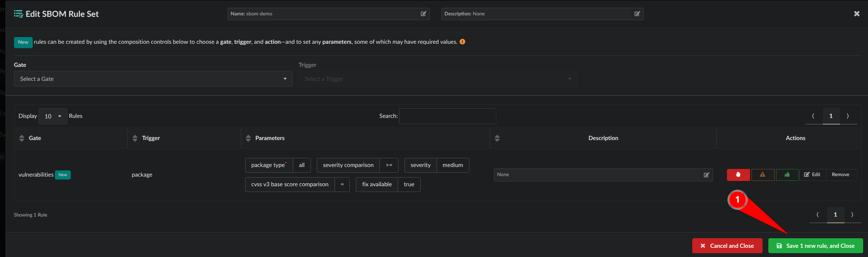Edit the vulnerabilities rule
Viewport: 868px width, 257px height.
coord(813,175)
